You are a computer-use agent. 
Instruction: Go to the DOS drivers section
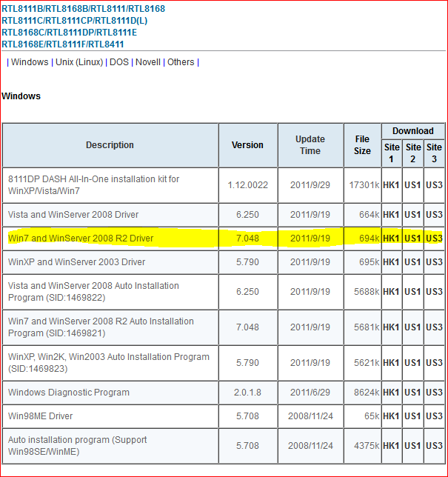[119, 62]
